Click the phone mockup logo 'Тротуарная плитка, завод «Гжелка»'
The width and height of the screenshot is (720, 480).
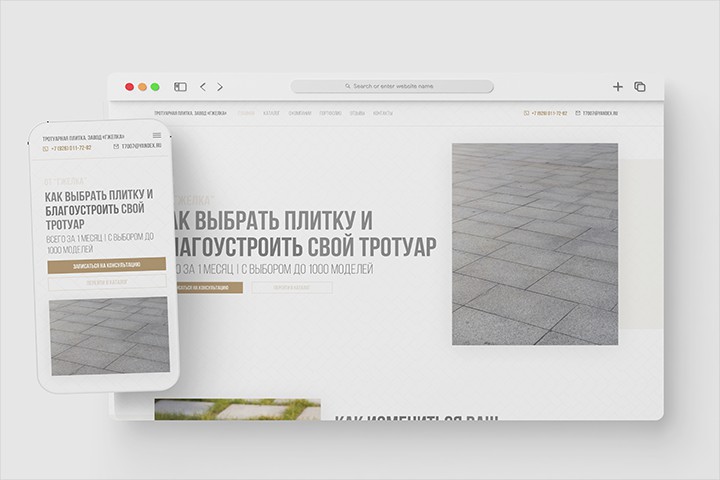(x=84, y=137)
